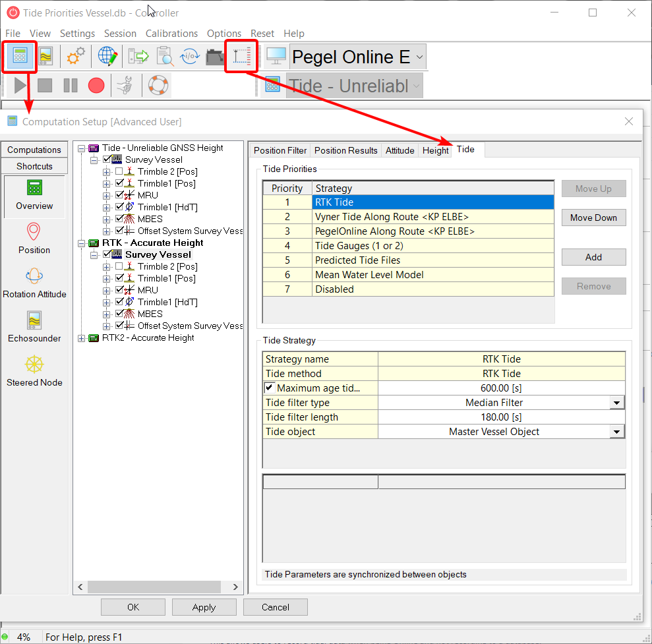Open the Calibrations menu
This screenshot has height=644, width=652.
pos(171,34)
